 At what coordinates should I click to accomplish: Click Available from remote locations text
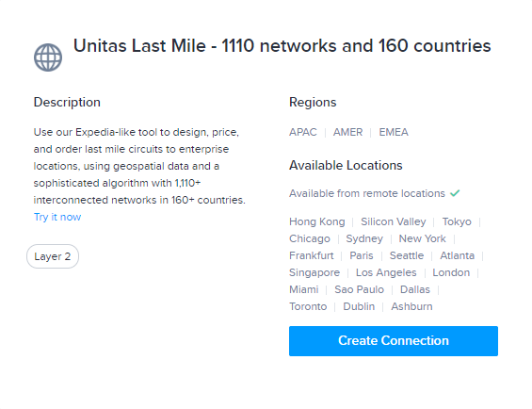[367, 193]
